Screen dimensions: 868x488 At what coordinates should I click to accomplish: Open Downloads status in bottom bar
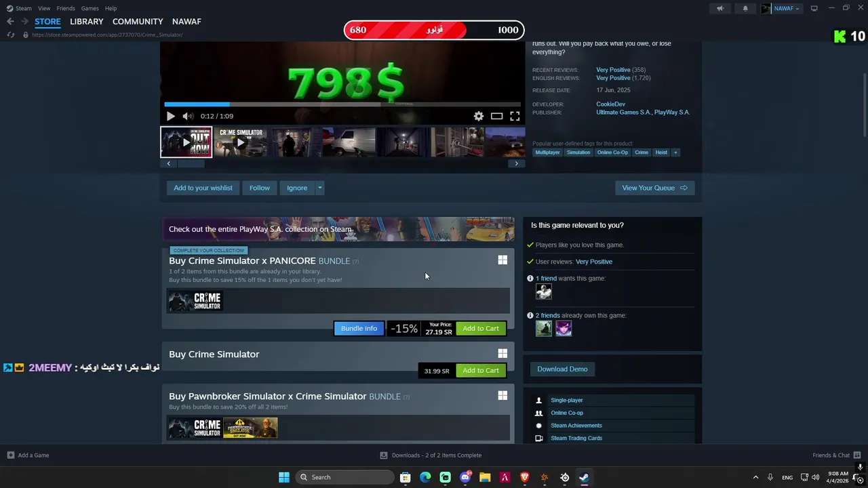[x=431, y=455]
